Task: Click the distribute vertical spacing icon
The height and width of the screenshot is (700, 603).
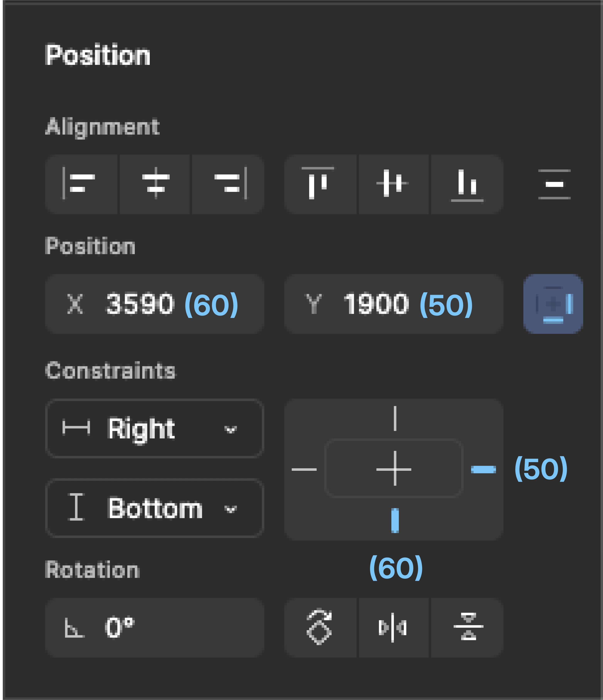Action: 554,184
